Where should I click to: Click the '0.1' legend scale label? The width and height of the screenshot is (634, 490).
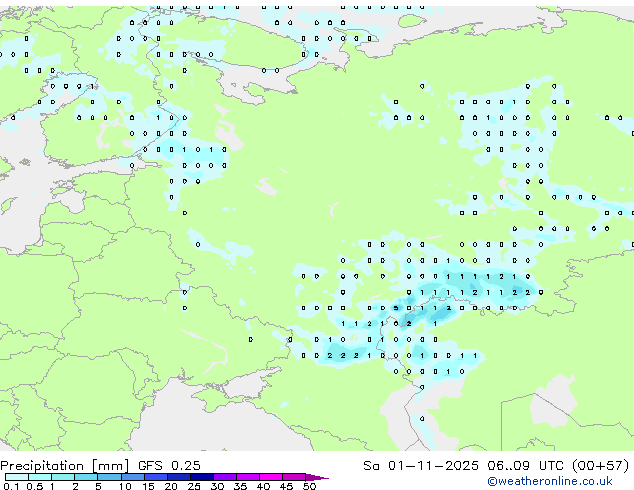(x=11, y=486)
